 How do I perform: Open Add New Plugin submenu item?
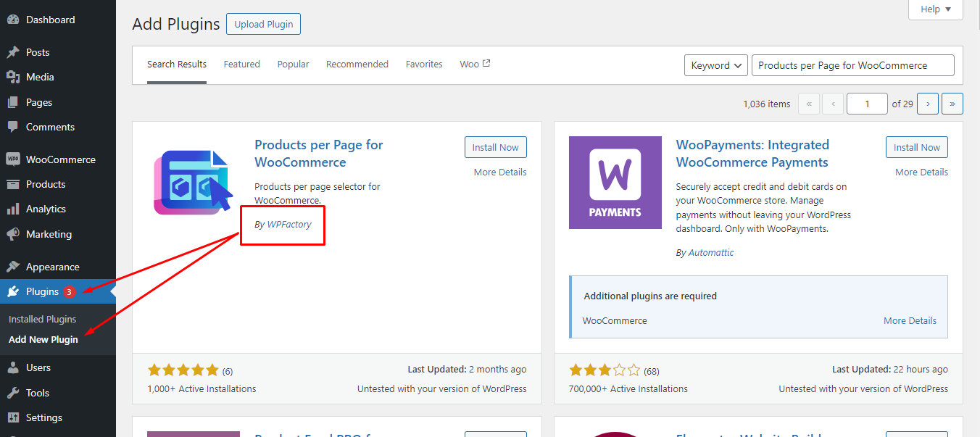tap(43, 339)
